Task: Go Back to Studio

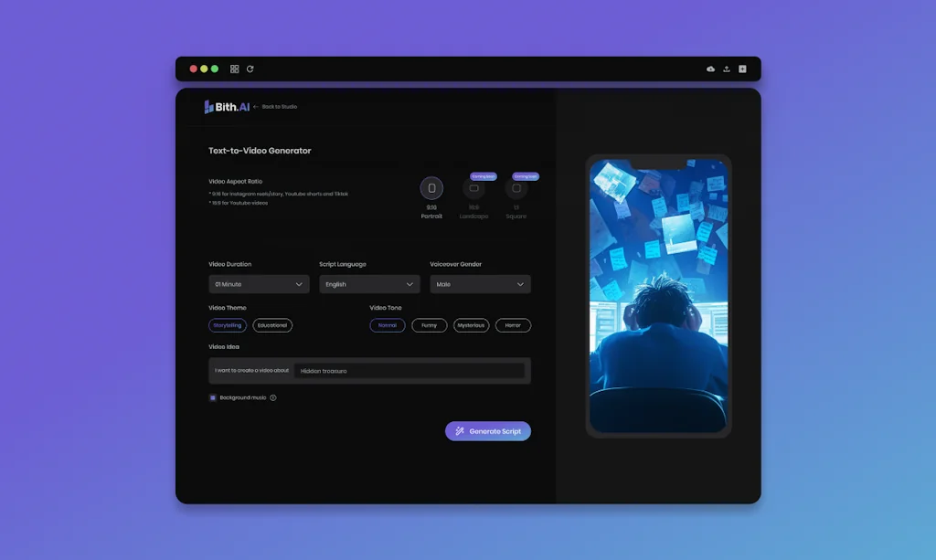Action: pyautogui.click(x=277, y=106)
